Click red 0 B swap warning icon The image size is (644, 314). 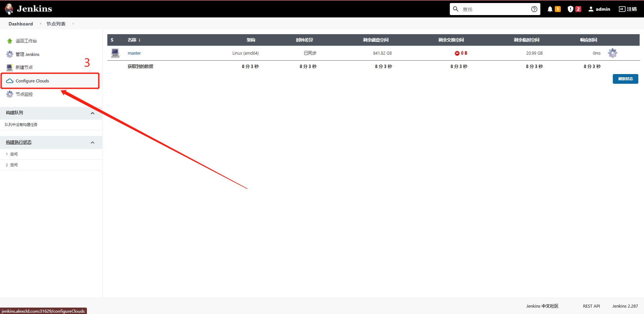457,53
